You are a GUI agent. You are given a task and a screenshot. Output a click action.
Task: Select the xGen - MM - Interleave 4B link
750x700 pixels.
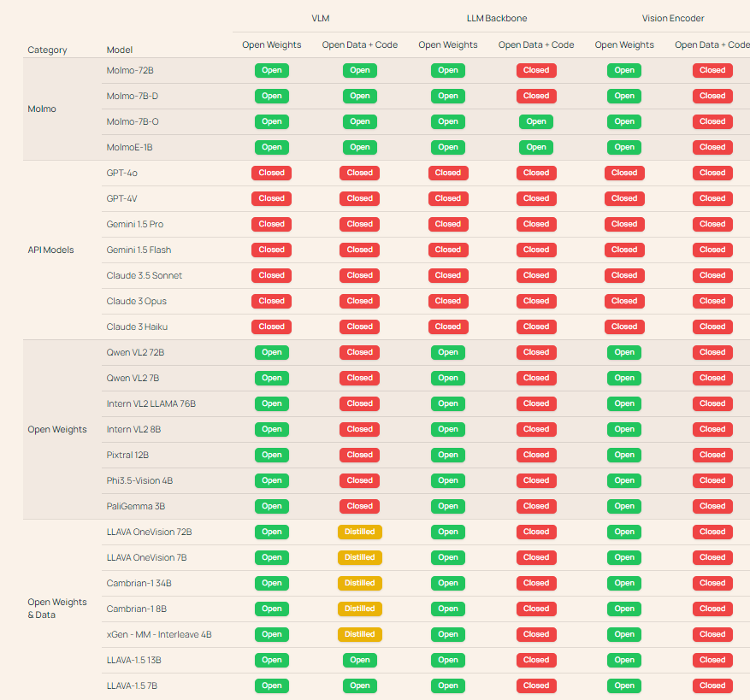coord(159,634)
